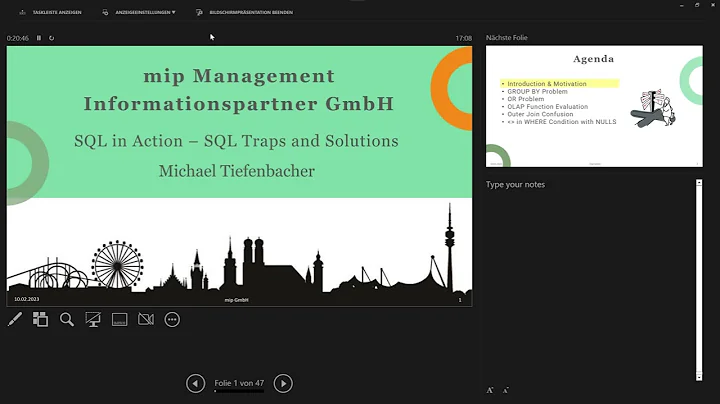Screen dimensions: 720x404
Task: Open the pen and laser pointer tools
Action: pyautogui.click(x=15, y=319)
